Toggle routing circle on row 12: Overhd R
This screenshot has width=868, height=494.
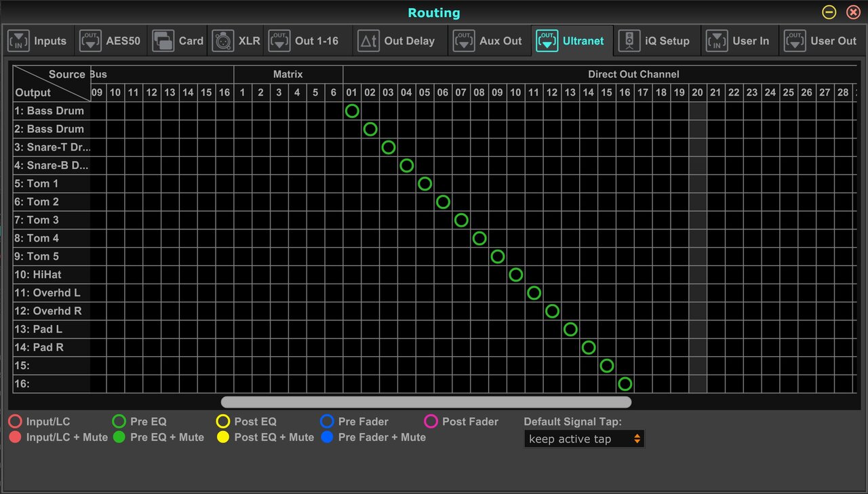point(552,311)
